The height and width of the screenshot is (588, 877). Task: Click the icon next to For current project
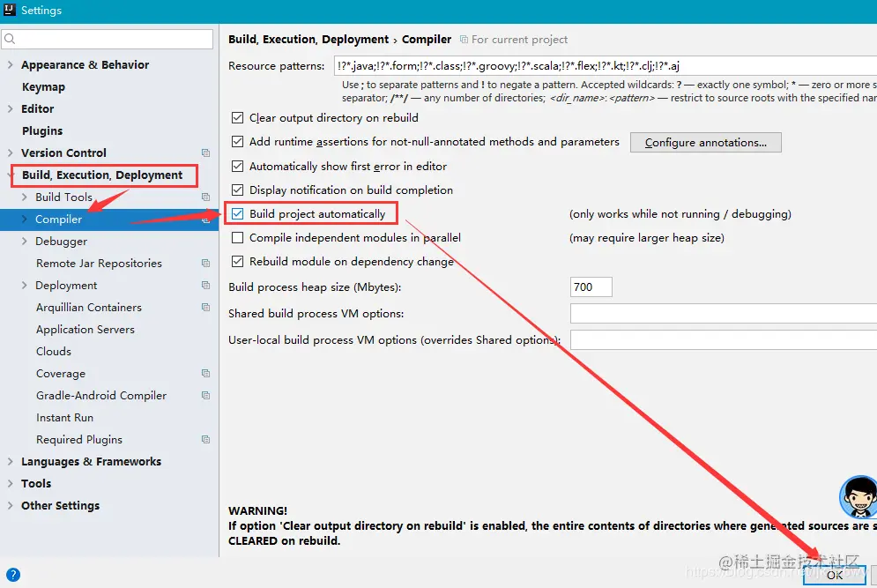(x=464, y=39)
